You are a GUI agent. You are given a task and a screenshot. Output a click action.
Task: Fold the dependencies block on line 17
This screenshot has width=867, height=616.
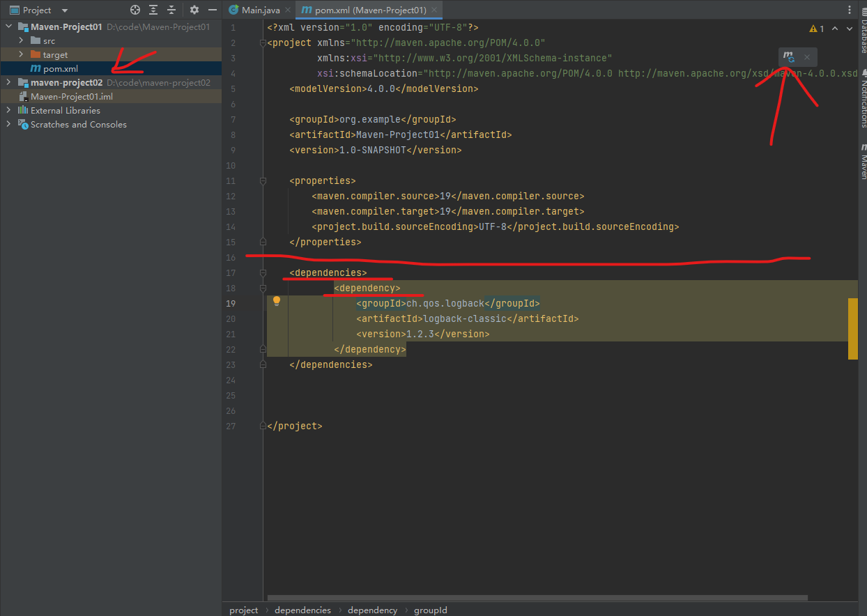[x=263, y=272]
